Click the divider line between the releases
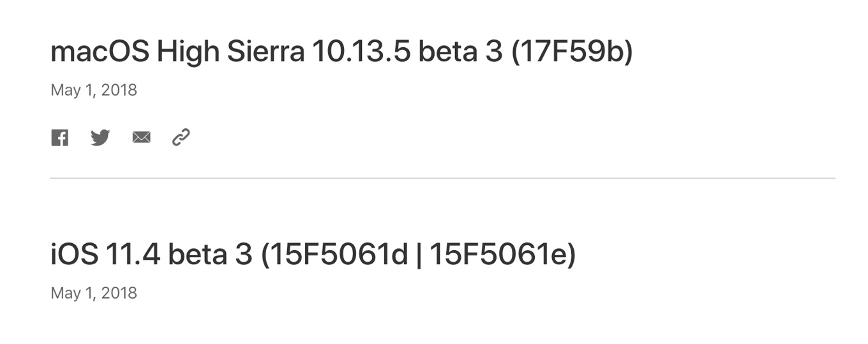The width and height of the screenshot is (868, 344). 442,178
